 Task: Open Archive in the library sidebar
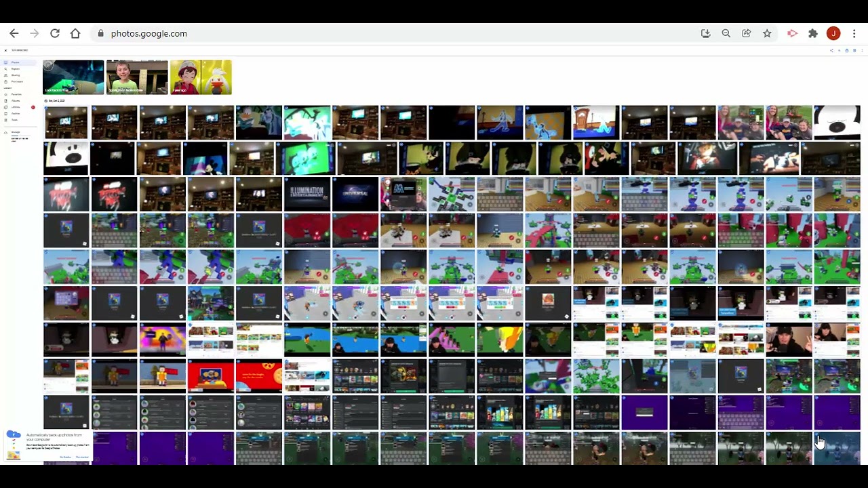click(18, 113)
